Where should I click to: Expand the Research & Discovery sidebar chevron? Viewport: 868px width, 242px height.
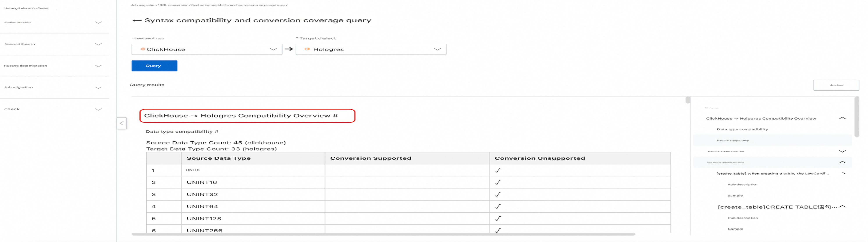tap(98, 44)
